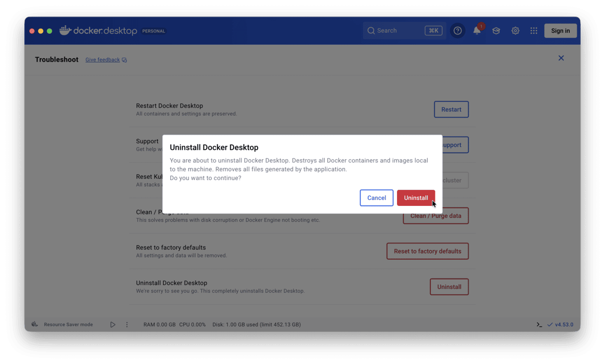
Task: Click the Clean / Purge data button
Action: (x=435, y=215)
